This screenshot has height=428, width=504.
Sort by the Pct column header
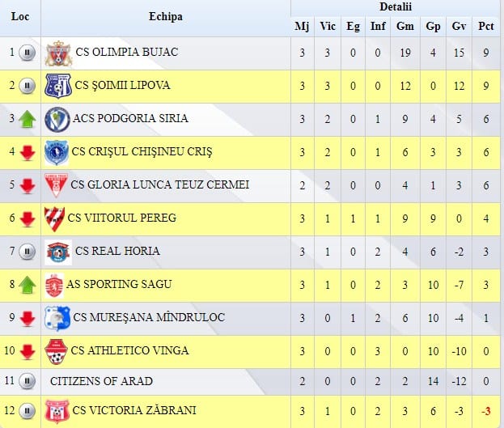click(x=485, y=27)
